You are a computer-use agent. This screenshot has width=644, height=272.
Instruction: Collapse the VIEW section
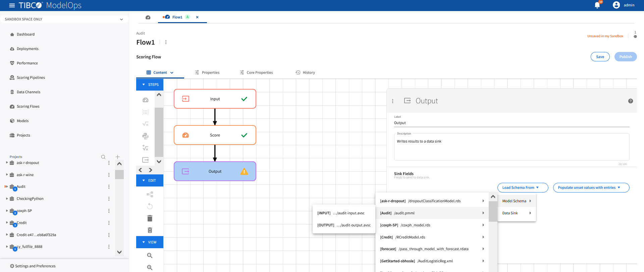150,242
